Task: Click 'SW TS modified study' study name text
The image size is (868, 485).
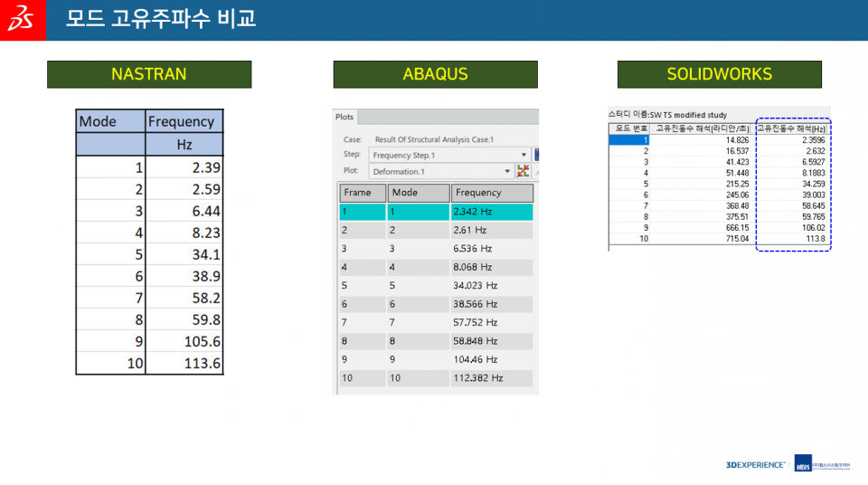Action: [688, 115]
